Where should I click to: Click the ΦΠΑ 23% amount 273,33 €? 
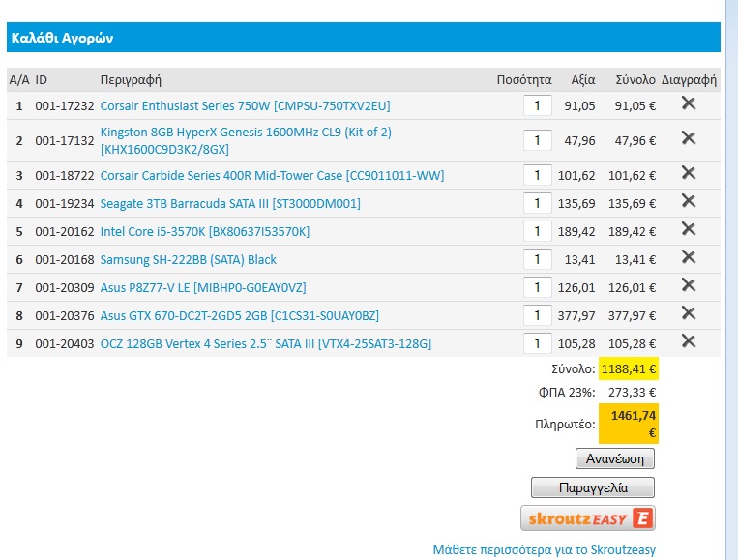pos(632,392)
